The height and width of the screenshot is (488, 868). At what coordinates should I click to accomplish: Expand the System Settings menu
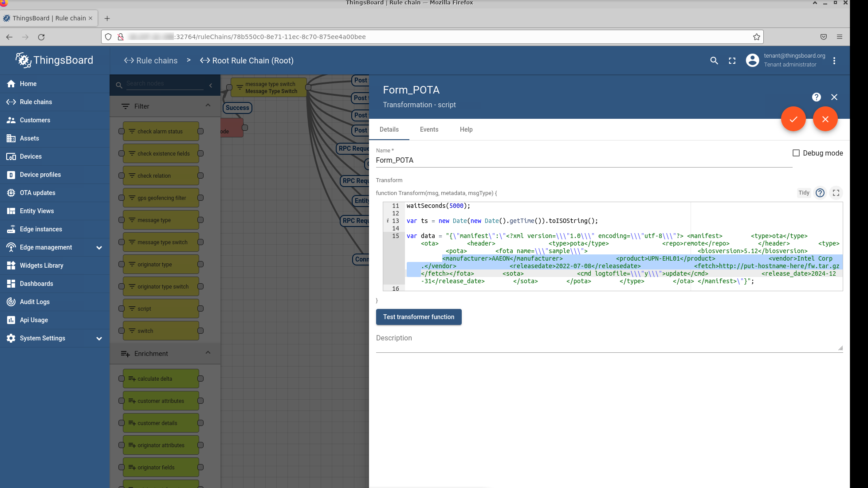(x=99, y=338)
